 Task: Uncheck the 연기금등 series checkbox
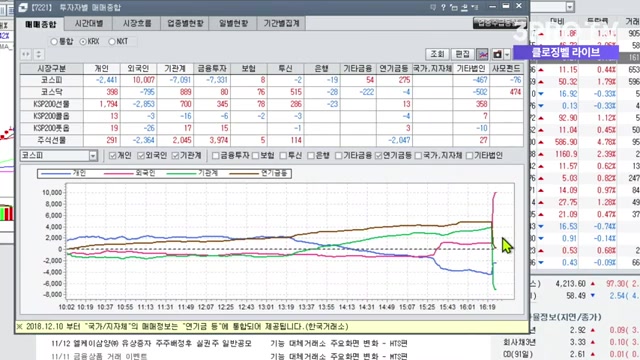pyautogui.click(x=378, y=156)
